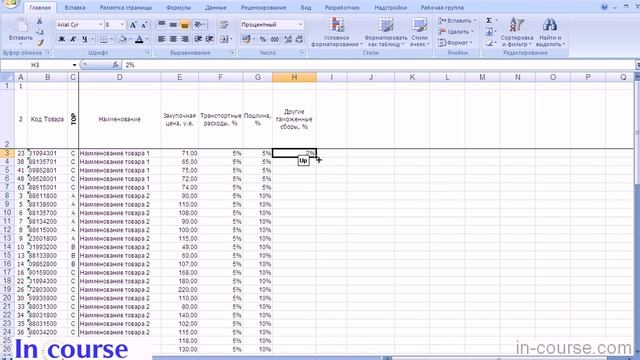Click the cell borders icon
Viewport: 640px width, 360px height.
tap(104, 39)
